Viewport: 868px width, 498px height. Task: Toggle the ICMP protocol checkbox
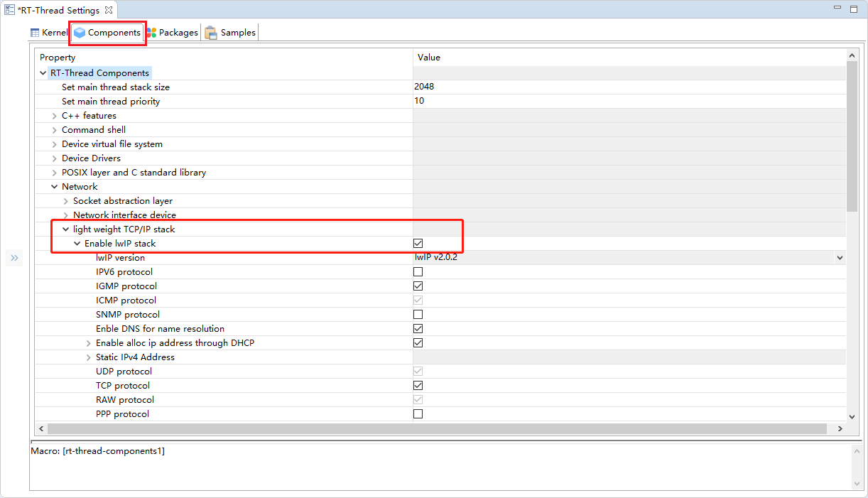click(418, 301)
